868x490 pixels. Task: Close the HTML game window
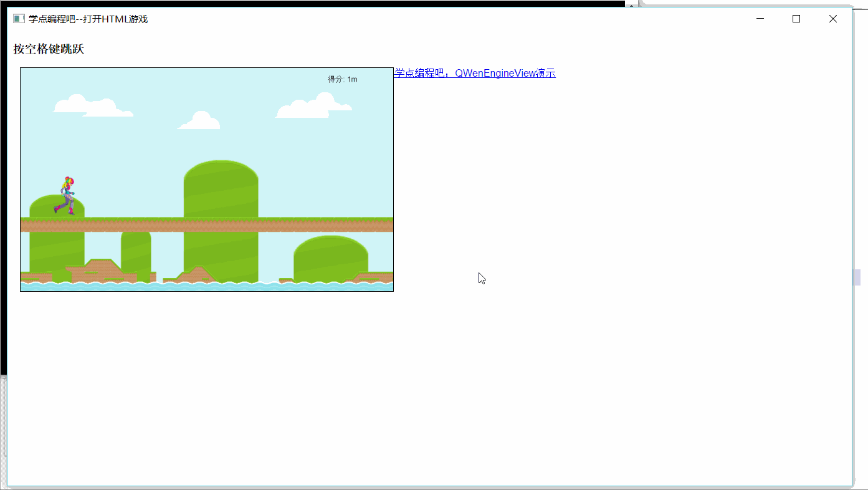coord(833,19)
